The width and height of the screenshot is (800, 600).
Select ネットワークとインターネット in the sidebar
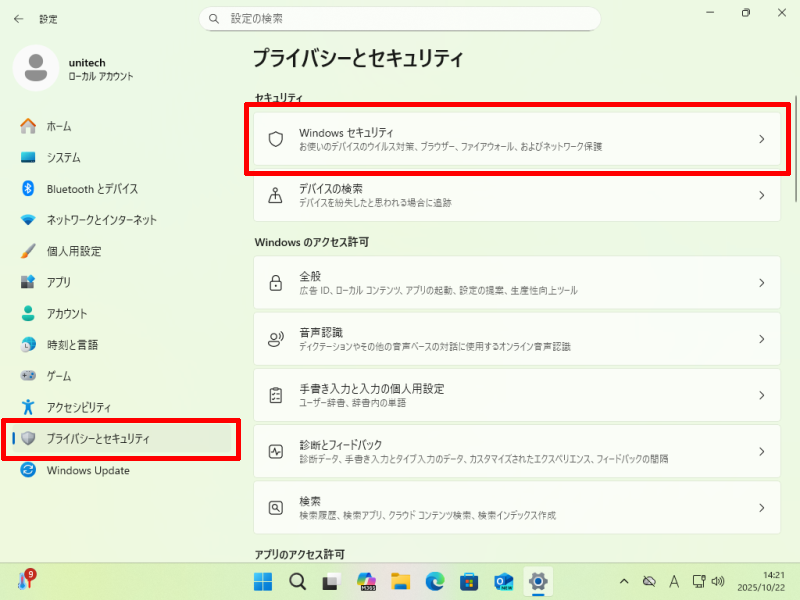(x=101, y=220)
